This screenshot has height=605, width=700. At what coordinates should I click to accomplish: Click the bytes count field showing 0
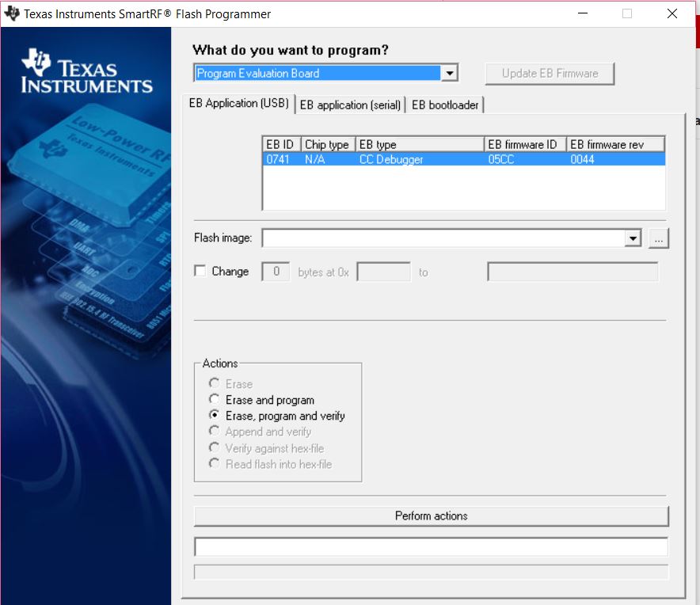(x=276, y=272)
